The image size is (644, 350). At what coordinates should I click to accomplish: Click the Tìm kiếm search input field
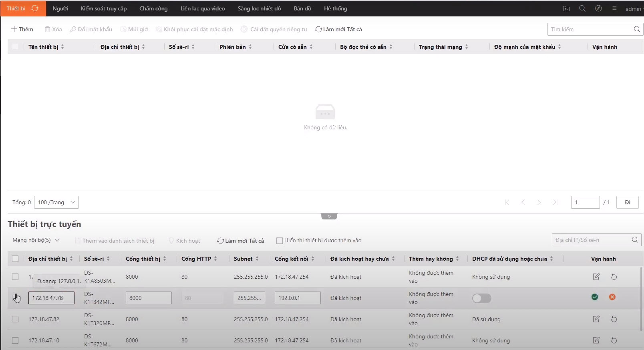(590, 29)
